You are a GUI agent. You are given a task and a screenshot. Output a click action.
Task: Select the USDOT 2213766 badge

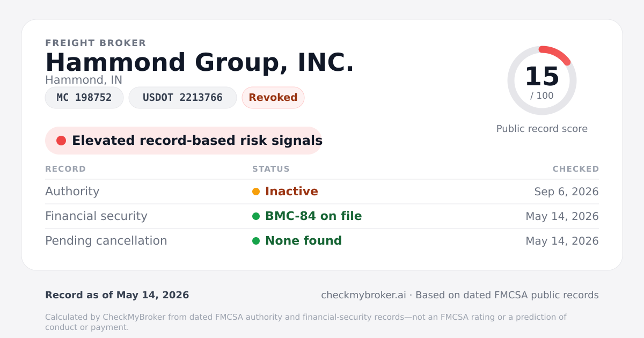pos(182,98)
